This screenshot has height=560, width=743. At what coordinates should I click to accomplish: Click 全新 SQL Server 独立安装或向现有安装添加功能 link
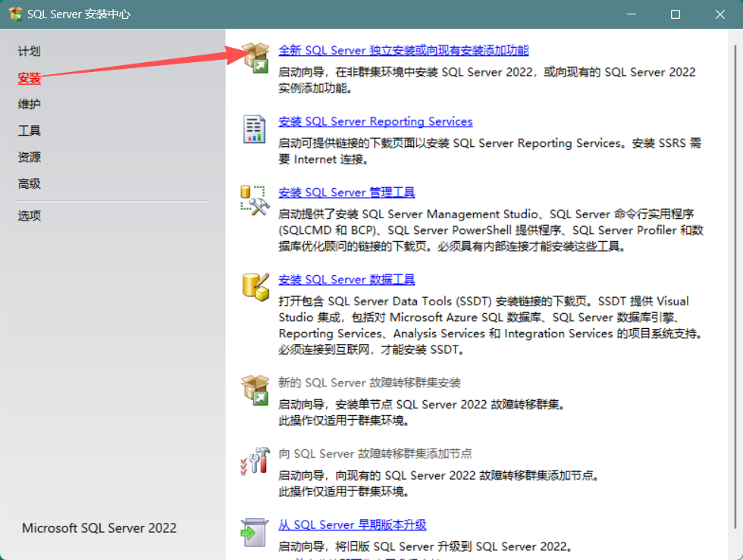point(403,50)
